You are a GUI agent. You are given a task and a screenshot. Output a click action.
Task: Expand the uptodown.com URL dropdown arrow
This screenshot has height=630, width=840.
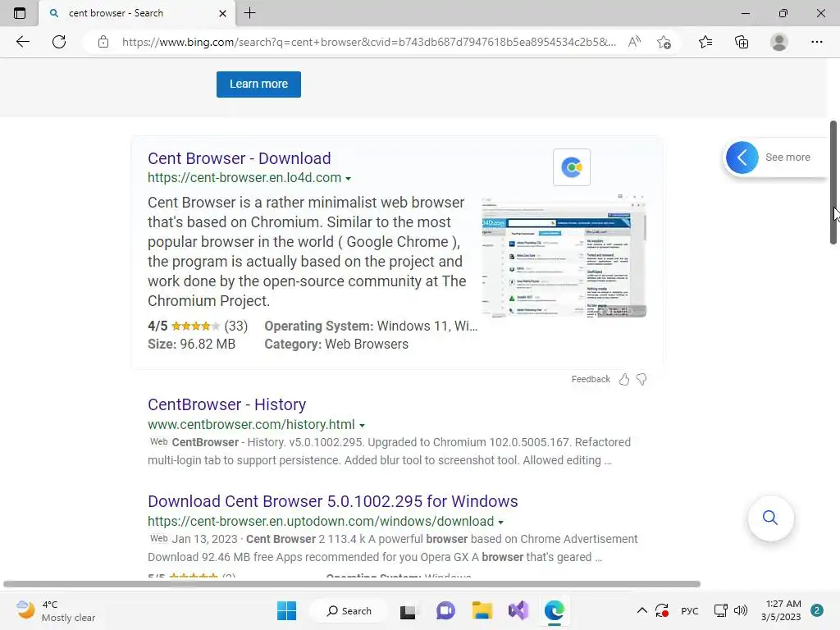tap(501, 523)
